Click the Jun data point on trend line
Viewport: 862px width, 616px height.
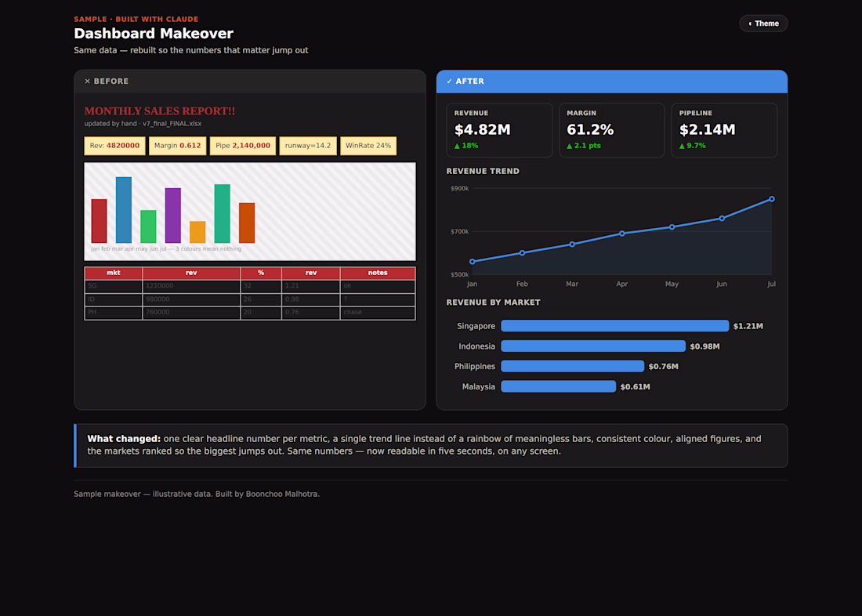coord(722,219)
